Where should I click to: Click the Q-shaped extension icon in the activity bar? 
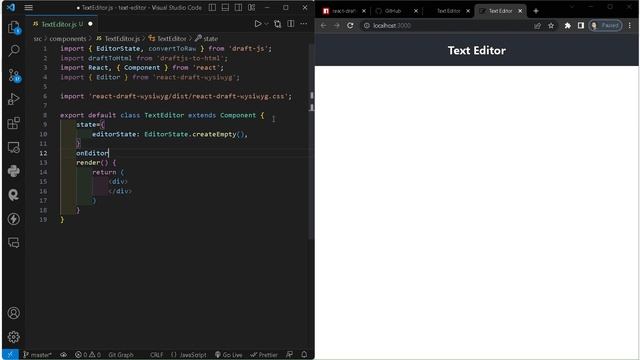pos(14,195)
